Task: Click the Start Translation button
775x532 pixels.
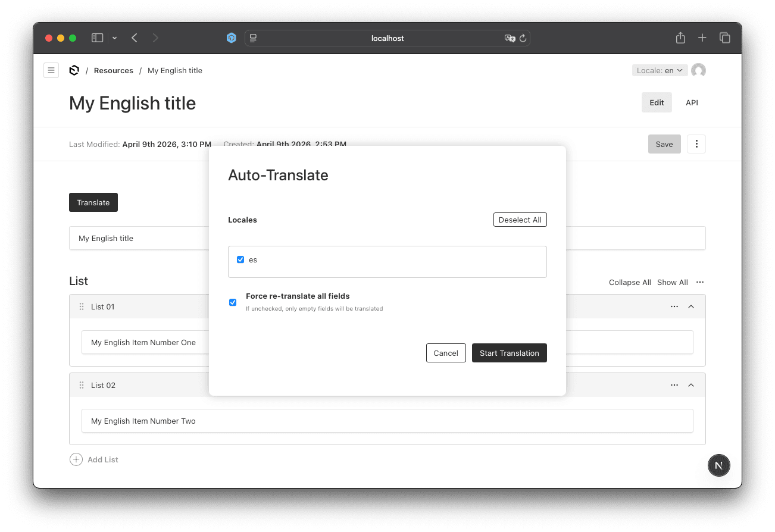Action: [509, 353]
